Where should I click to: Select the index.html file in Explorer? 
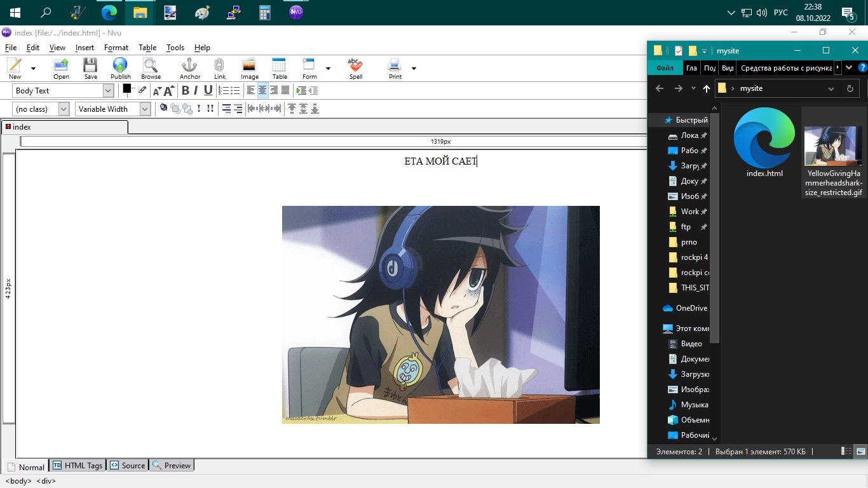pos(764,144)
